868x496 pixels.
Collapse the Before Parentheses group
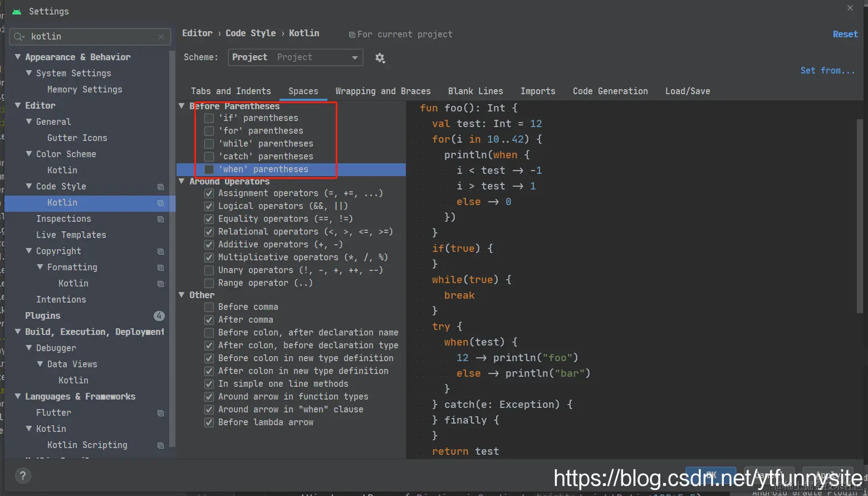pyautogui.click(x=182, y=106)
